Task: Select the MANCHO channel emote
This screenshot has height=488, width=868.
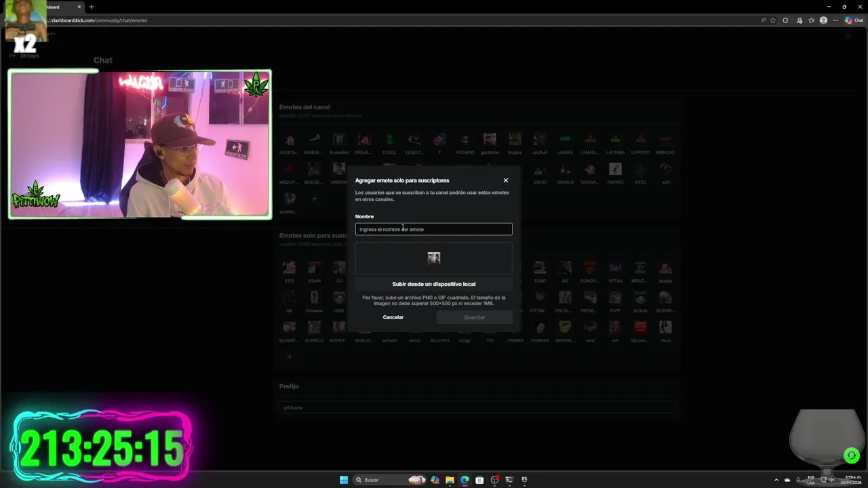Action: point(665,144)
